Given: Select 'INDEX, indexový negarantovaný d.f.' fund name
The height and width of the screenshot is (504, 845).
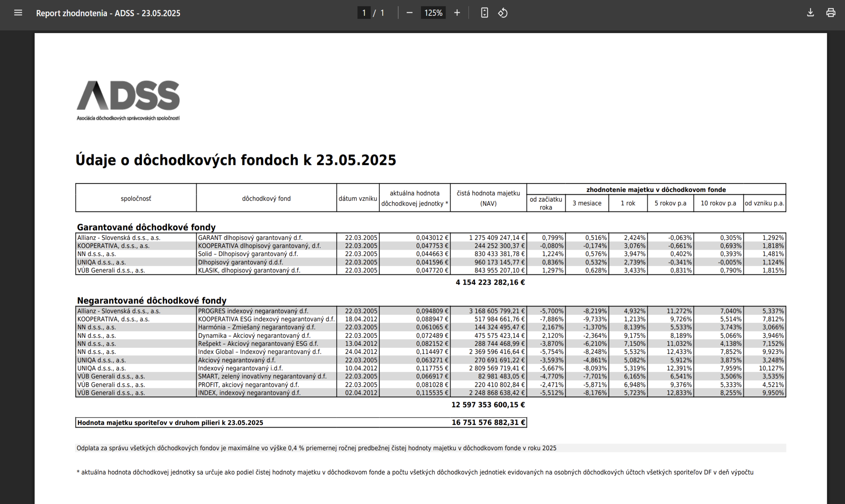Looking at the screenshot, I should pyautogui.click(x=249, y=393).
